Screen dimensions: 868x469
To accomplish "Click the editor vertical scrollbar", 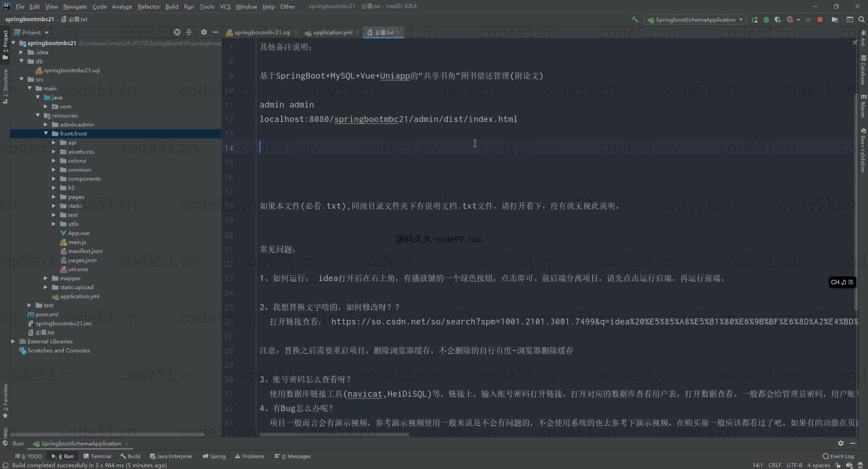I will click(855, 201).
